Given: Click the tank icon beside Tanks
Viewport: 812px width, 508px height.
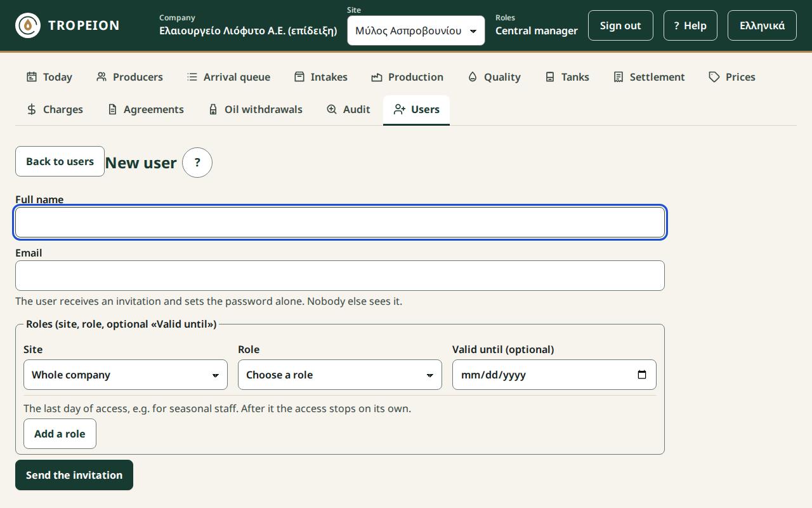Looking at the screenshot, I should click(x=550, y=77).
